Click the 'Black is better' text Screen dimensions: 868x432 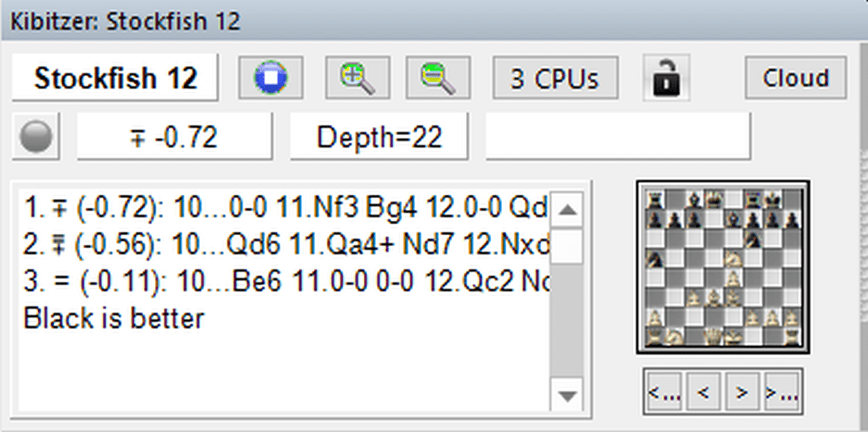(114, 318)
